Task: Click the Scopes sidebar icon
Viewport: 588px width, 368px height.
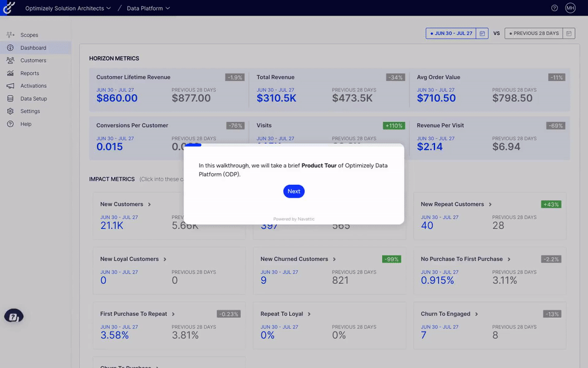Action: point(11,35)
